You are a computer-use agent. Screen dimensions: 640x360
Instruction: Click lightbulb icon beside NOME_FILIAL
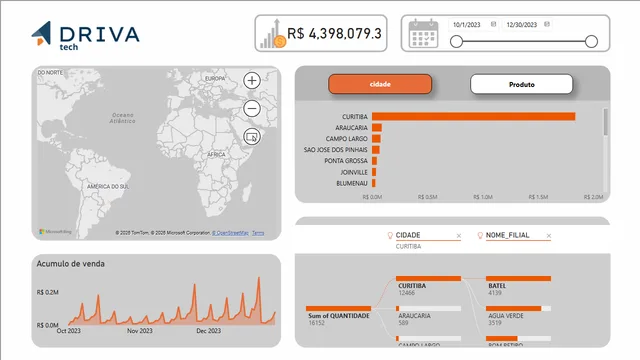tap(480, 235)
